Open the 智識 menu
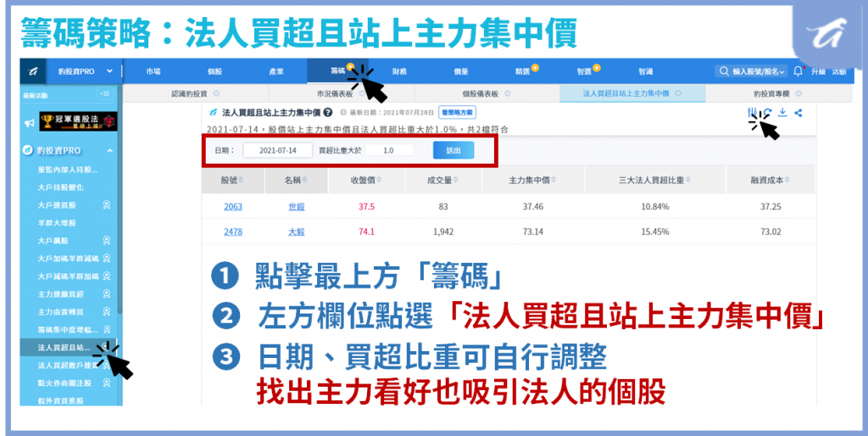The image size is (868, 436). pyautogui.click(x=645, y=71)
